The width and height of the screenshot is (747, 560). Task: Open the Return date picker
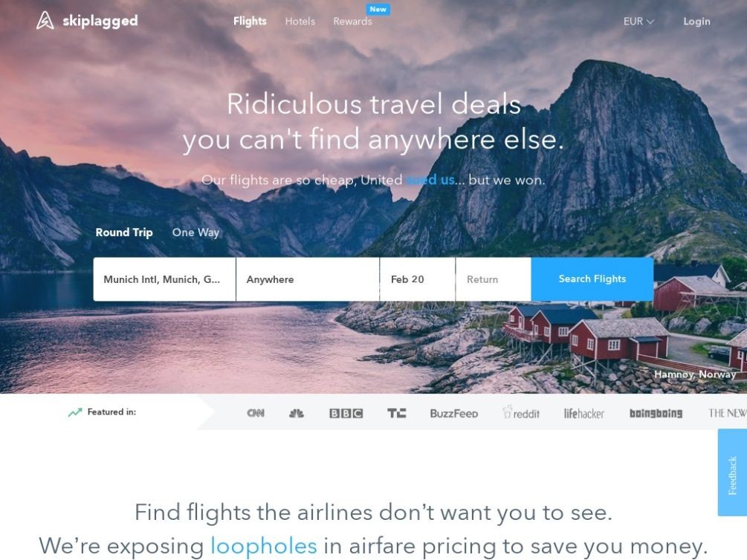point(493,279)
